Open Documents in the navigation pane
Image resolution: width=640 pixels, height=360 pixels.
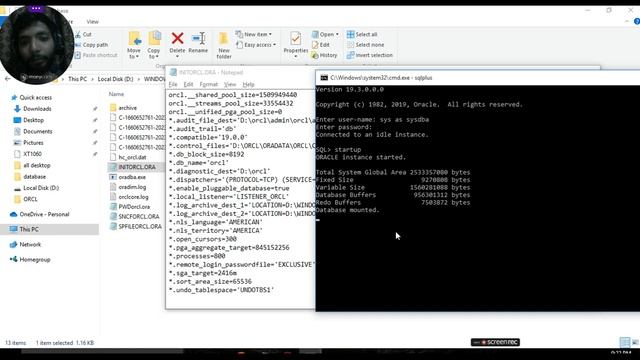point(33,131)
